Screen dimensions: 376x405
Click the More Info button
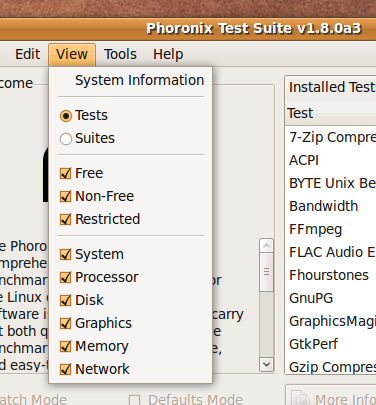331,396
